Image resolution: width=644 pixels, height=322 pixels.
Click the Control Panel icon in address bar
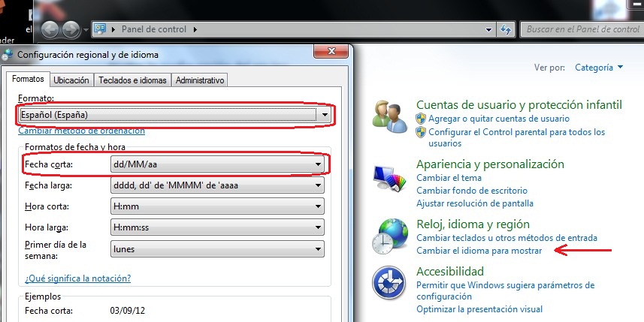click(99, 29)
